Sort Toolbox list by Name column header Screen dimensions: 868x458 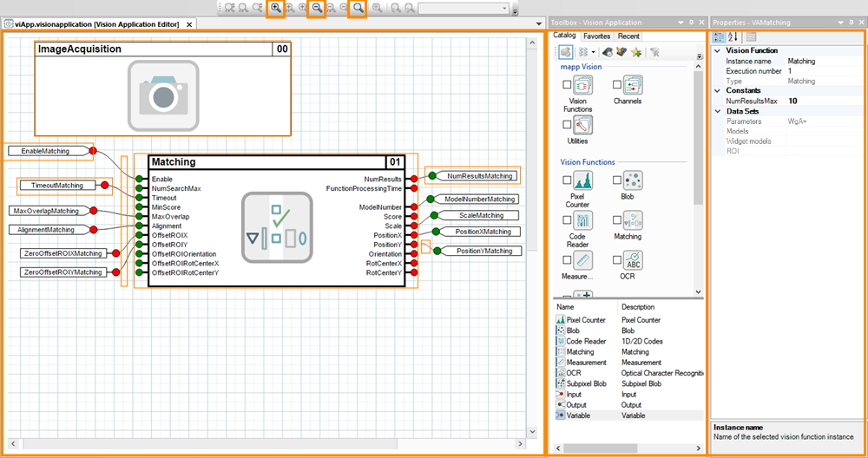point(586,307)
